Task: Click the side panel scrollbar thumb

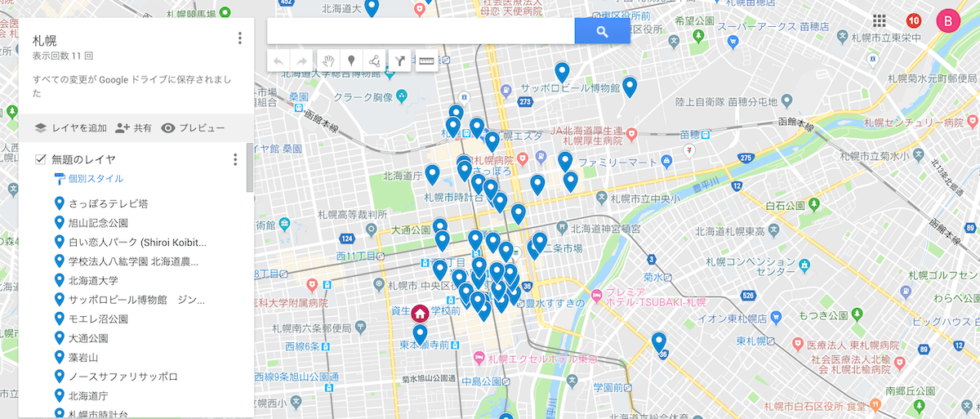Action: pyautogui.click(x=249, y=168)
